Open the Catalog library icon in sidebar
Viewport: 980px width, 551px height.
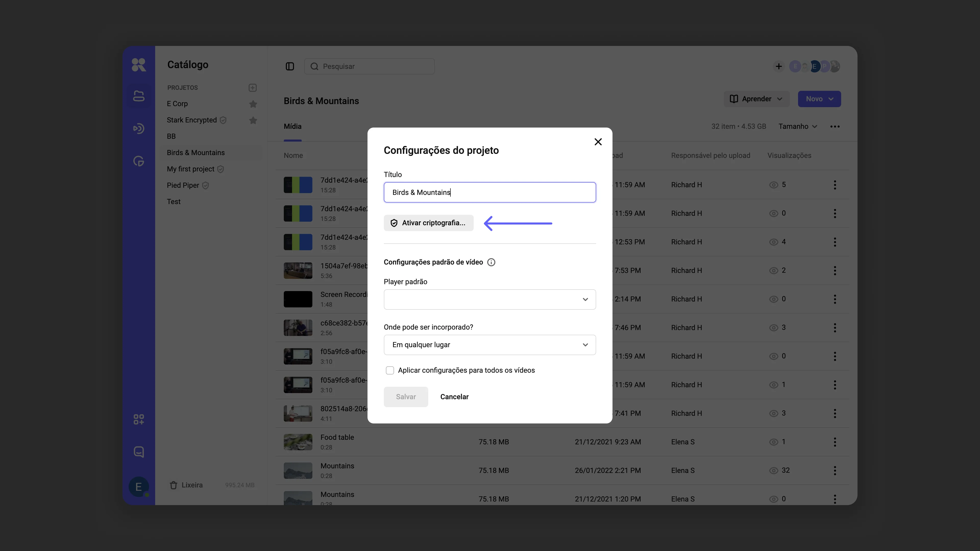(x=139, y=96)
